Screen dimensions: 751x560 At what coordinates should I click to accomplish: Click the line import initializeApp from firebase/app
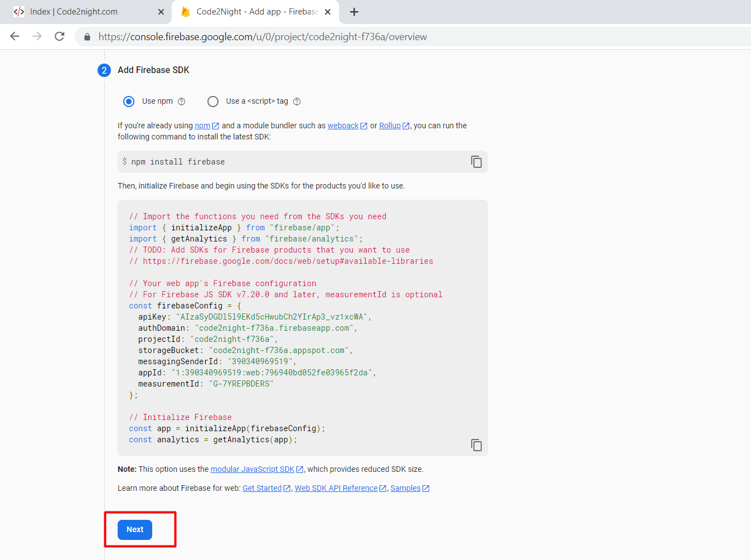234,228
